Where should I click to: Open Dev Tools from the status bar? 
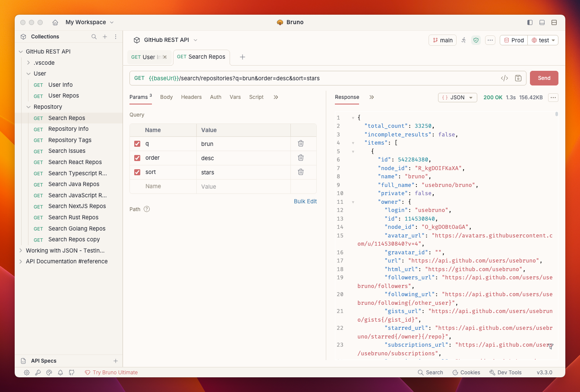[x=505, y=373]
